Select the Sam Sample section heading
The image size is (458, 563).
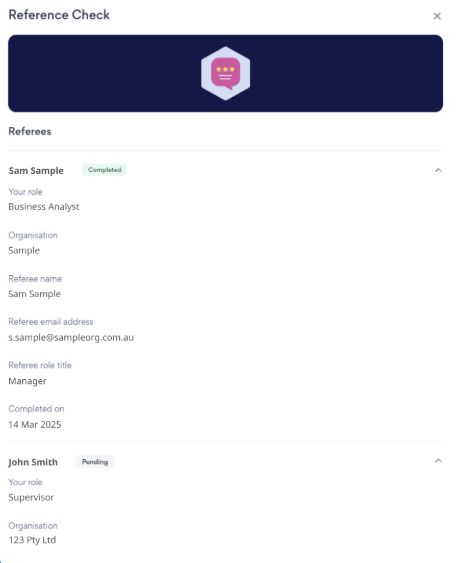36,171
